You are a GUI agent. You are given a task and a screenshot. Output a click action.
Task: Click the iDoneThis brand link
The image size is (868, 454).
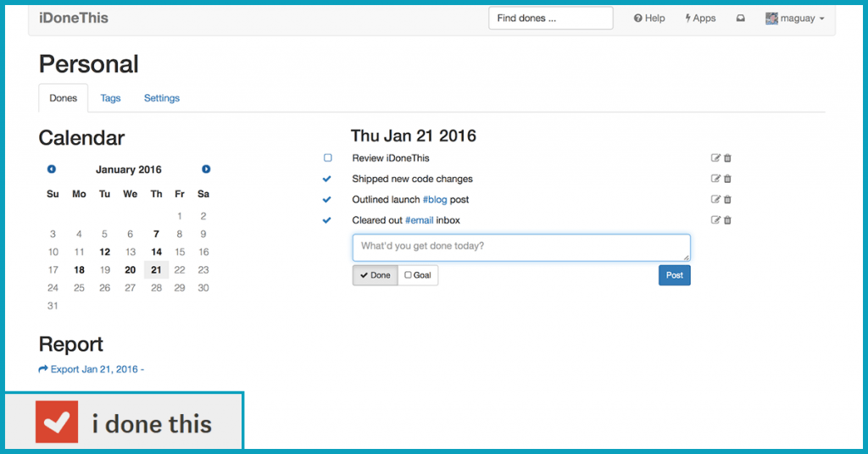pyautogui.click(x=74, y=19)
